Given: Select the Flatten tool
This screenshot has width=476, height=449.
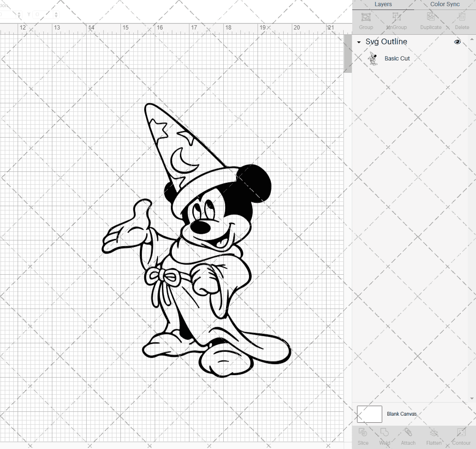Looking at the screenshot, I should coord(434,436).
